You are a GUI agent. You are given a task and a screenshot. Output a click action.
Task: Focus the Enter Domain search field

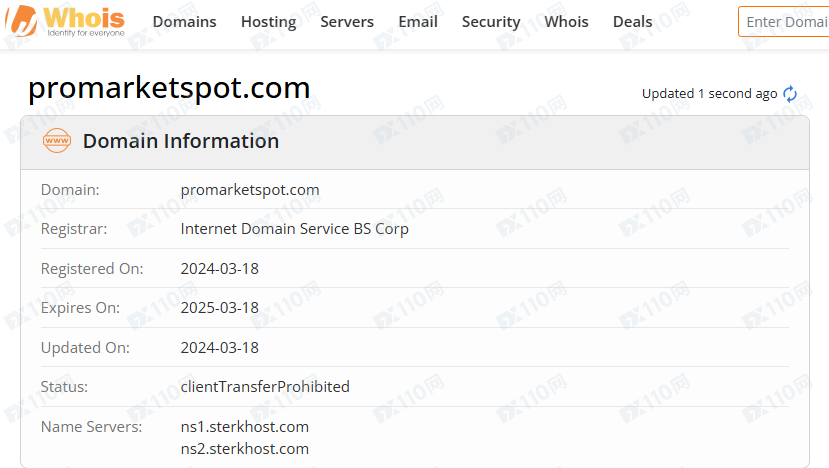[x=786, y=22]
